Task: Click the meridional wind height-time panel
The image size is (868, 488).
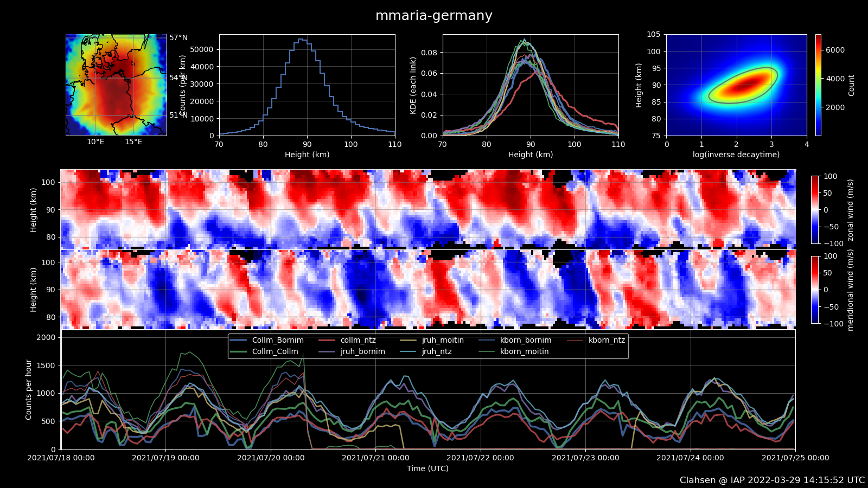Action: (x=428, y=290)
